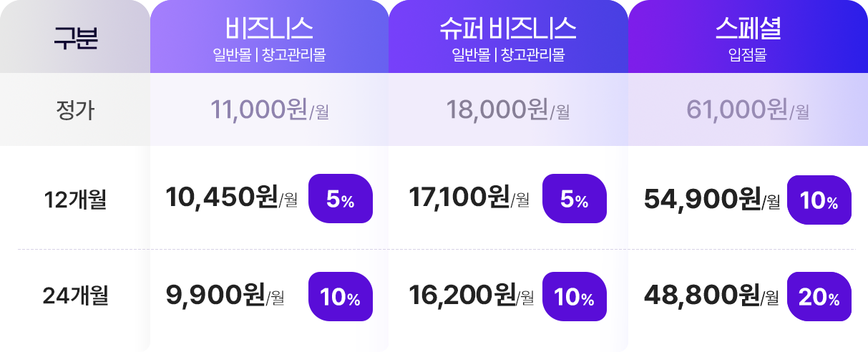Choose the 48,800원/월 24-month price
Viewport: 868px width, 352px height.
[711, 295]
